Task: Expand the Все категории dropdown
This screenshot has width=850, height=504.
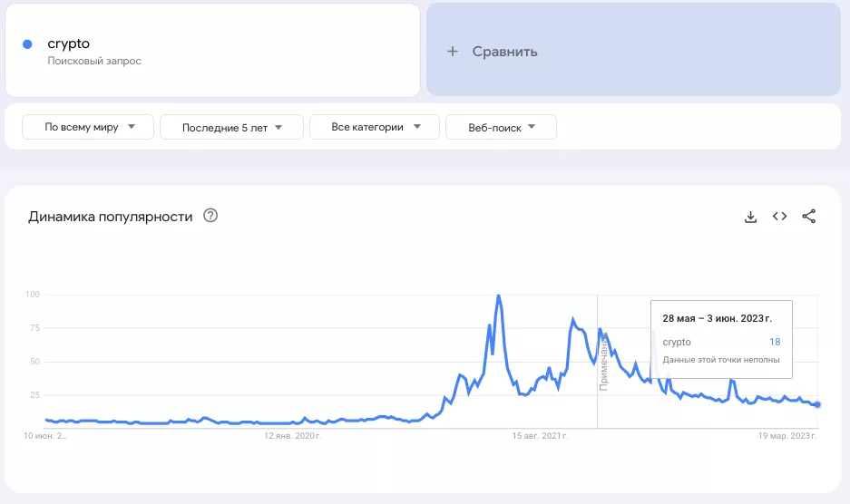Action: coord(374,128)
